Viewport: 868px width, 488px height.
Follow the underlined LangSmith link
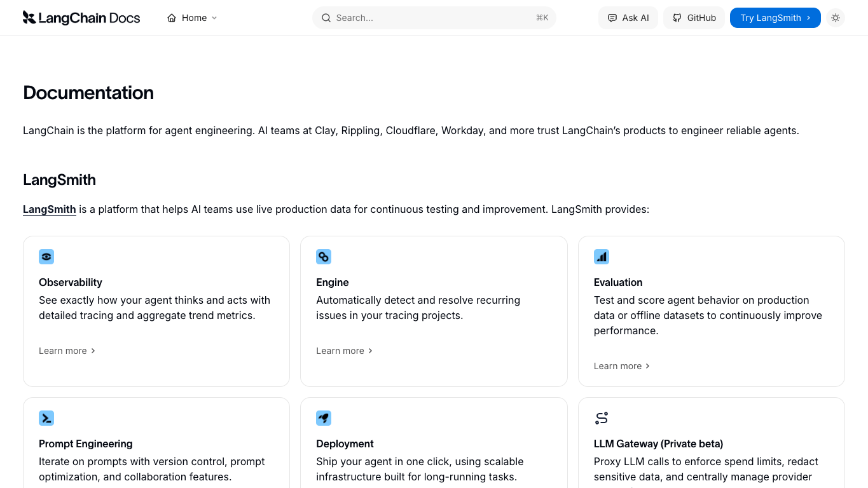[50, 209]
